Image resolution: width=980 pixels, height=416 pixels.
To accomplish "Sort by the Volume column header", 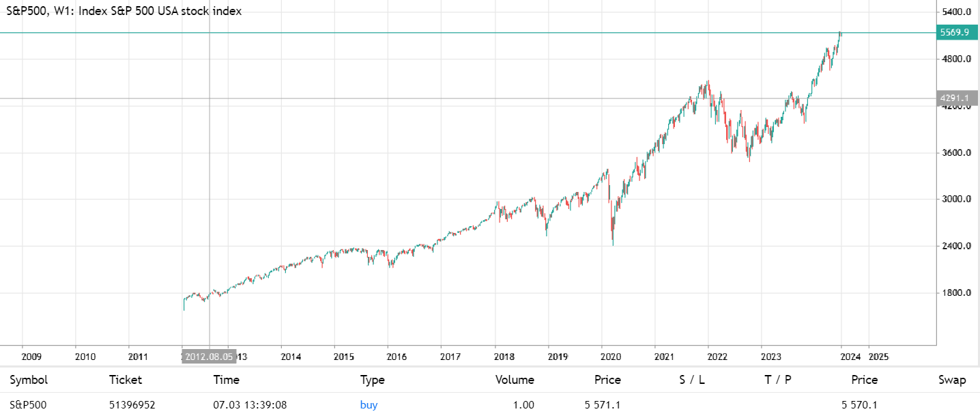I will pos(515,380).
